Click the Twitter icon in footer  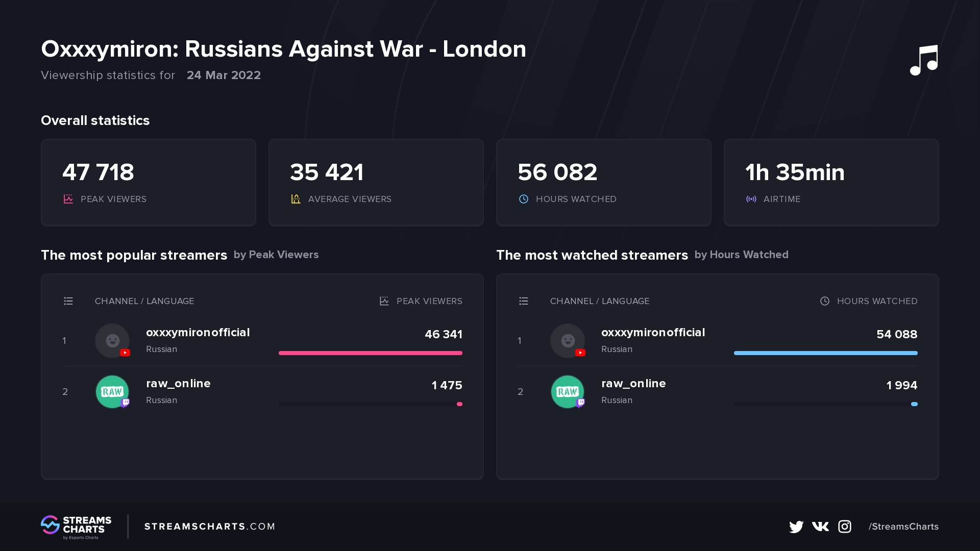click(x=796, y=527)
